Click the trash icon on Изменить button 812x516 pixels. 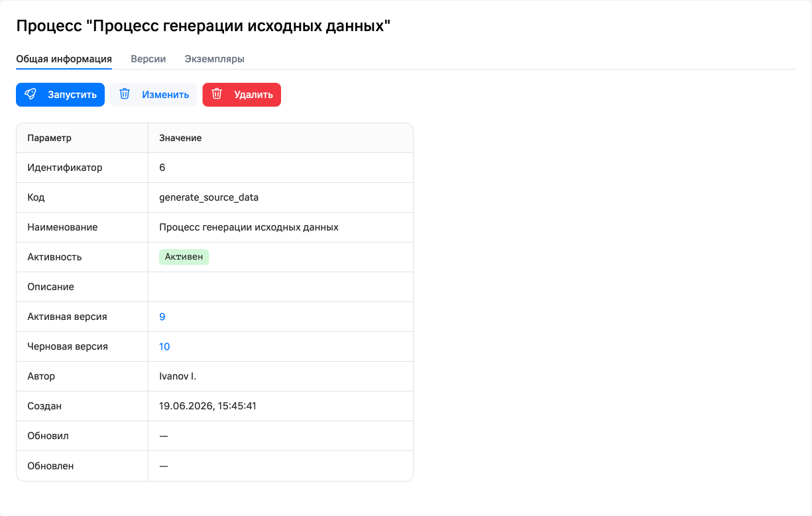tap(125, 95)
